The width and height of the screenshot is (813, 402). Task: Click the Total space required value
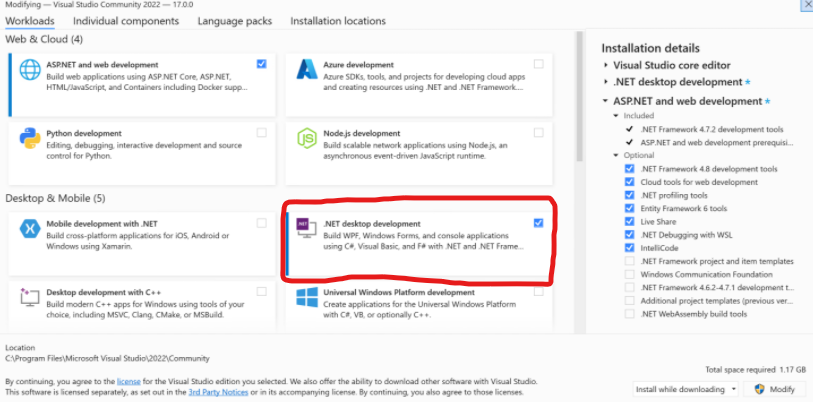click(793, 370)
